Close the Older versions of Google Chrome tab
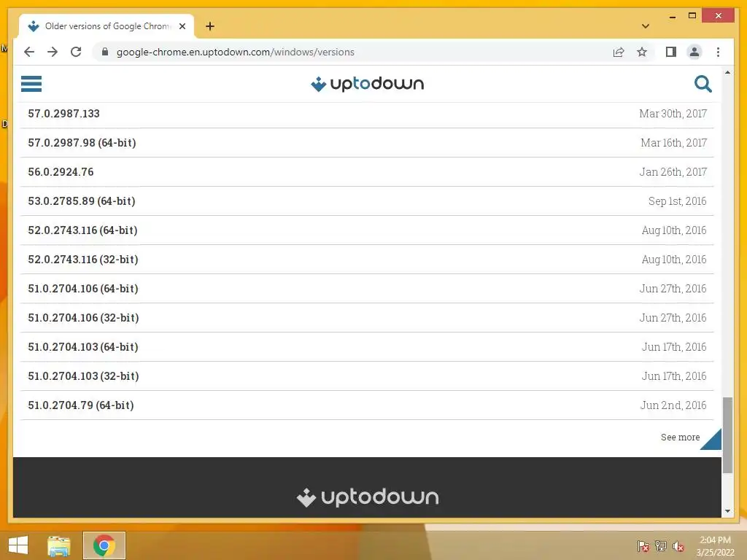The width and height of the screenshot is (747, 560). point(182,26)
